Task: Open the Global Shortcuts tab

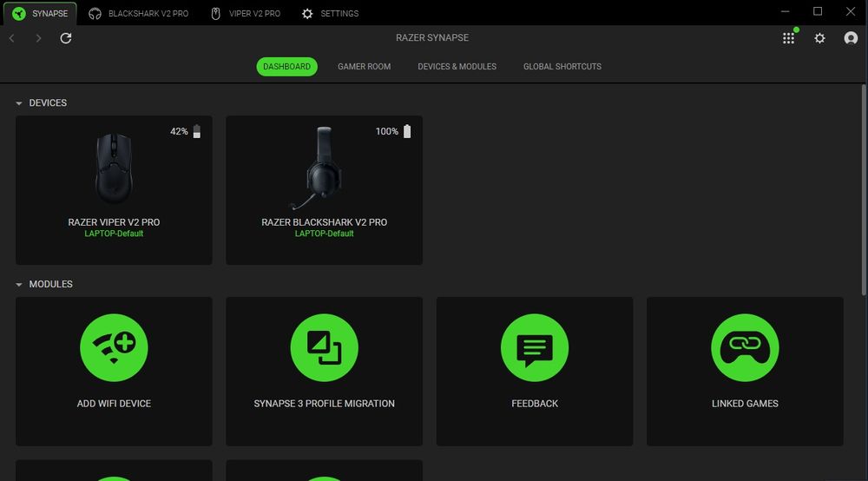Action: click(x=562, y=67)
